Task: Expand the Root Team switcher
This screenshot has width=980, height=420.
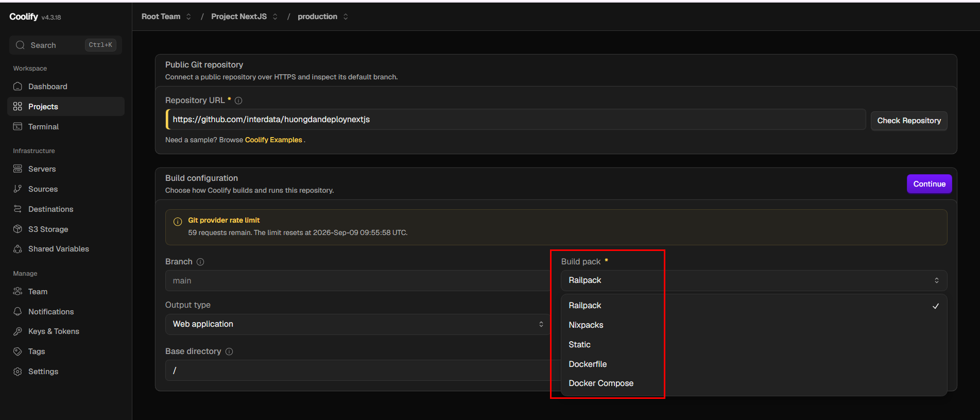Action: coord(188,16)
